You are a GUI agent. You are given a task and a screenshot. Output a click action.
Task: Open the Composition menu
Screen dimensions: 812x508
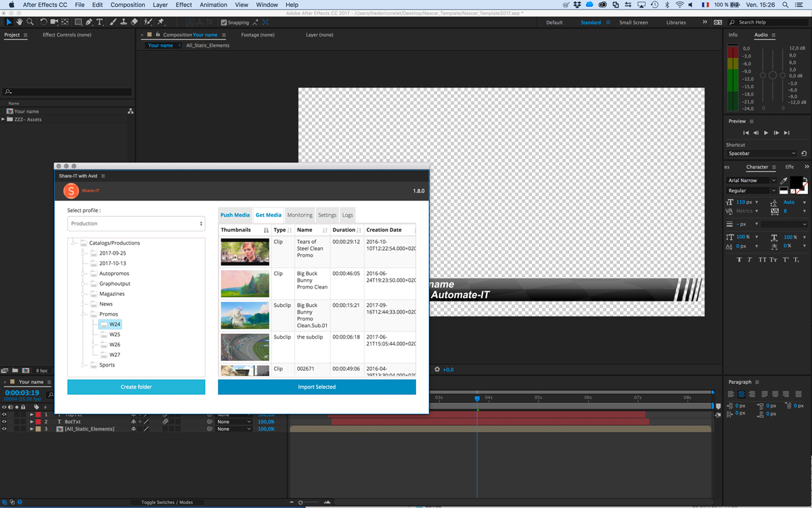pyautogui.click(x=128, y=5)
